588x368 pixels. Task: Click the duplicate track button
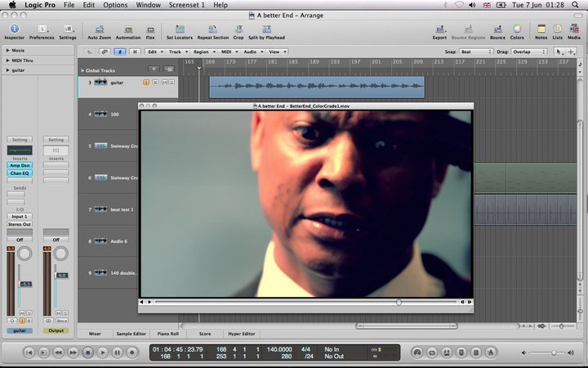(169, 69)
